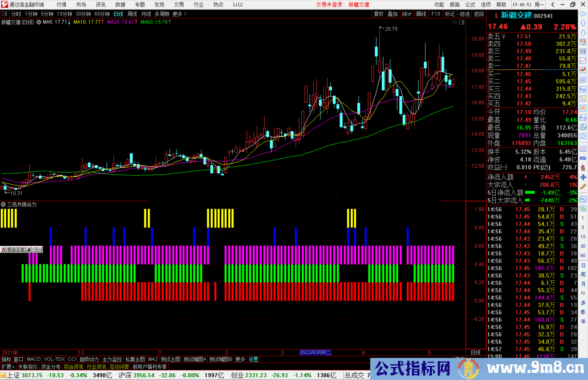Click the left chevron in title bar
Screen dimensions: 588x380
(x=553, y=5)
